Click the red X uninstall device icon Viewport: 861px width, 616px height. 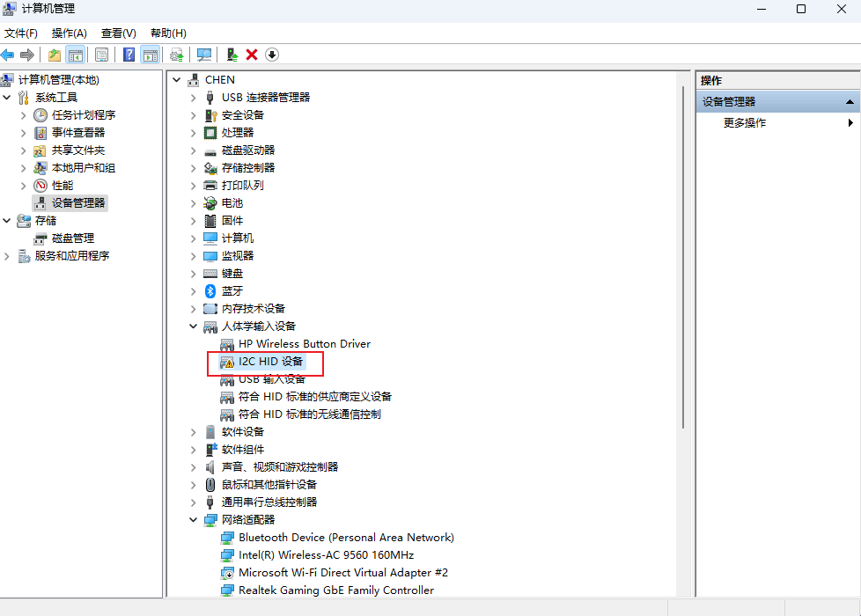pyautogui.click(x=252, y=55)
